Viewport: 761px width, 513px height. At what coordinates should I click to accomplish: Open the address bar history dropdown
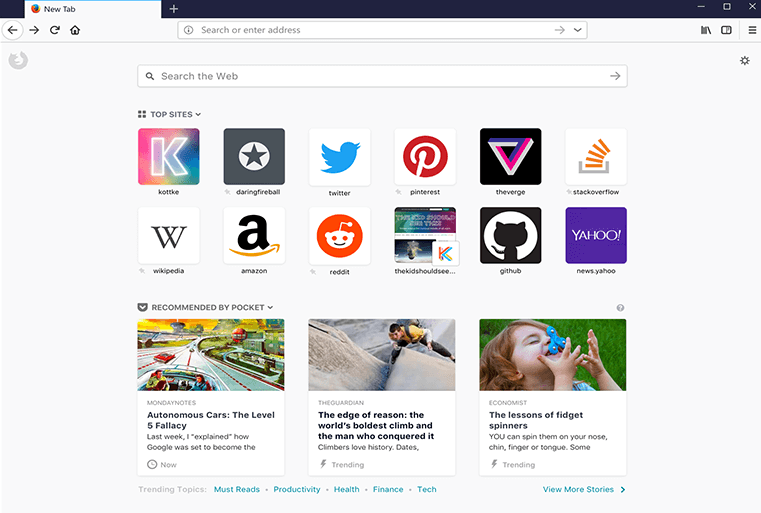(x=578, y=30)
